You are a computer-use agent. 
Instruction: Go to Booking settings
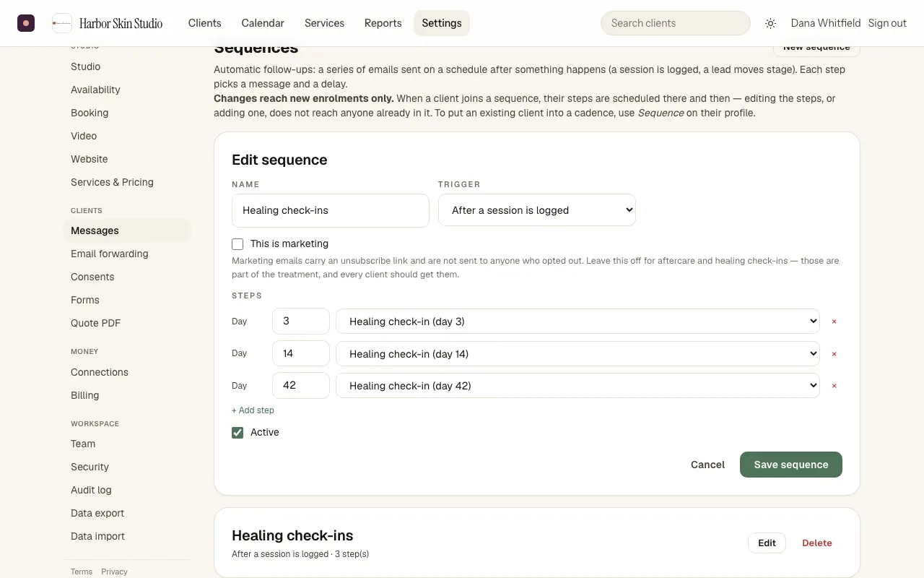click(127, 113)
